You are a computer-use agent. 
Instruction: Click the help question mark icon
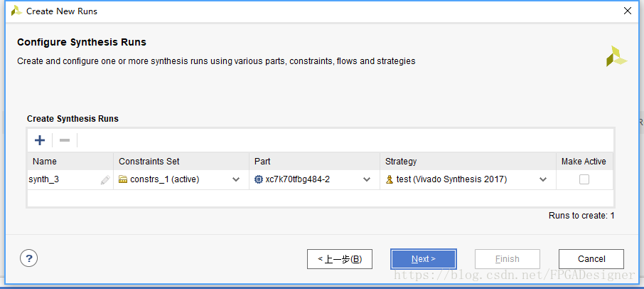pyautogui.click(x=29, y=258)
